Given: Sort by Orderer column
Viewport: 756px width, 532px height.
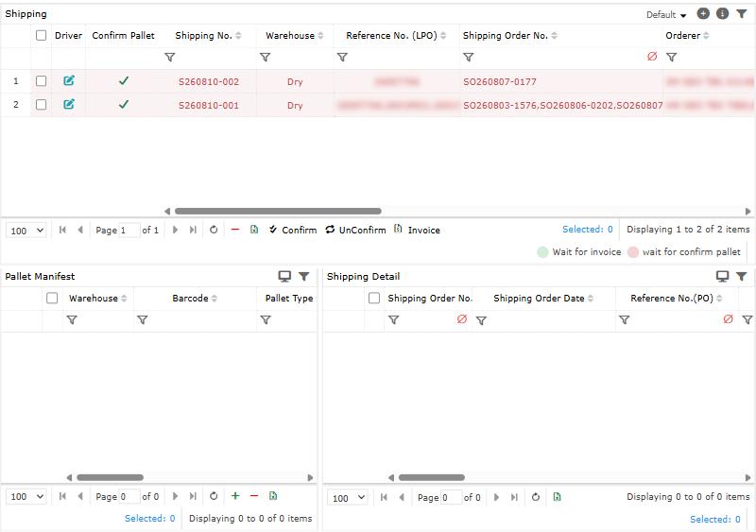Looking at the screenshot, I should coord(706,36).
